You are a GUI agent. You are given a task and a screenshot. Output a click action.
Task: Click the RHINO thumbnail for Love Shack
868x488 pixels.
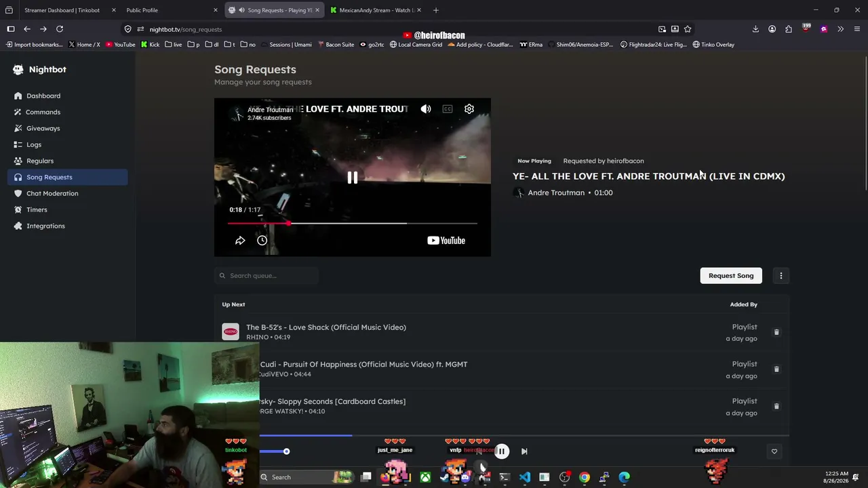[x=231, y=332]
